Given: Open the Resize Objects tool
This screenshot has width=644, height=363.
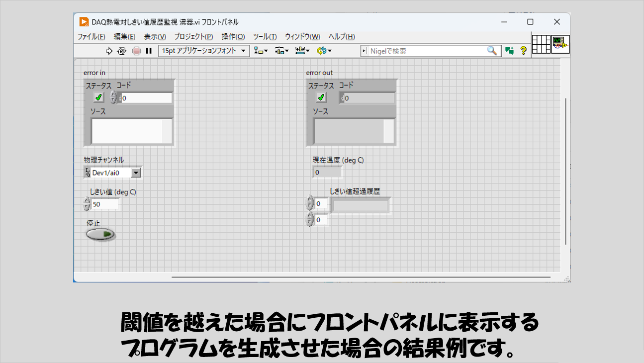Looking at the screenshot, I should [302, 51].
